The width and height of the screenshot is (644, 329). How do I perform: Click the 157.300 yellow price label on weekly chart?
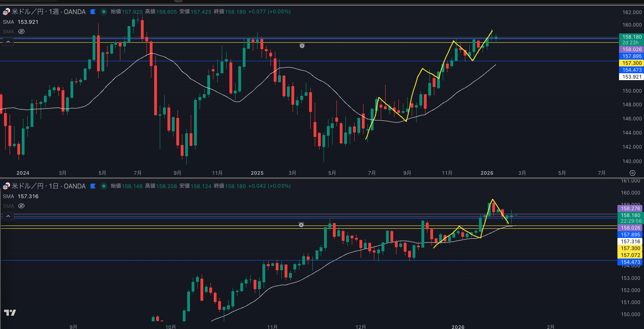[632, 63]
